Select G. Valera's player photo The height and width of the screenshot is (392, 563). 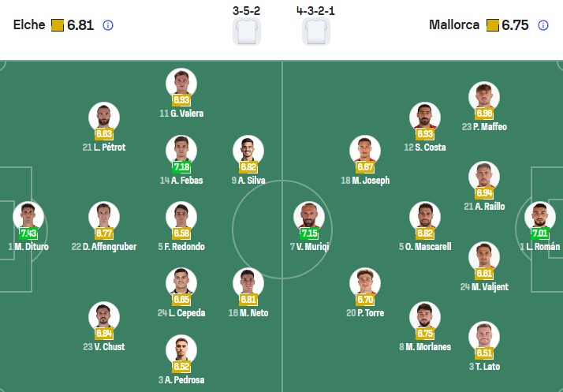point(181,82)
